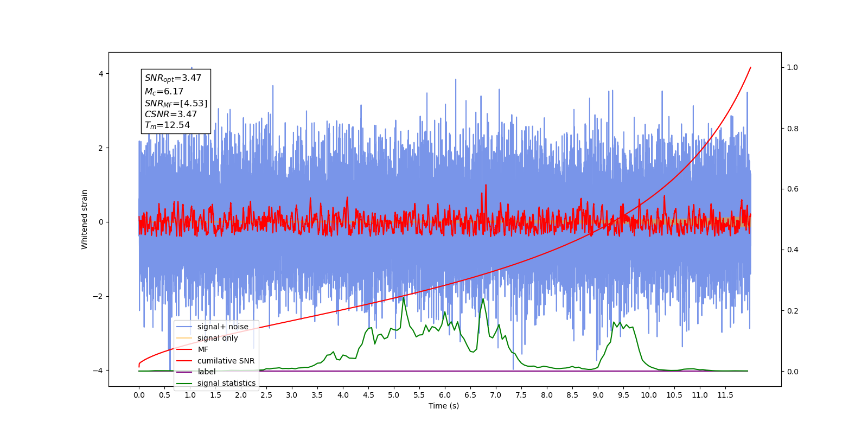Screen dimensions: 868x434
Task: Click the 0.2 tick on the right axis
Action: [793, 311]
